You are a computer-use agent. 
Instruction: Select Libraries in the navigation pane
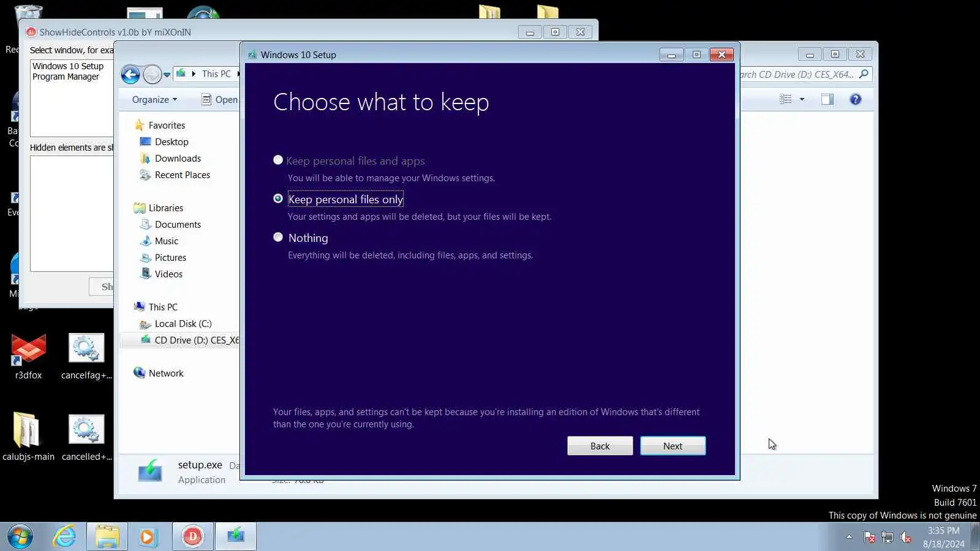click(165, 208)
